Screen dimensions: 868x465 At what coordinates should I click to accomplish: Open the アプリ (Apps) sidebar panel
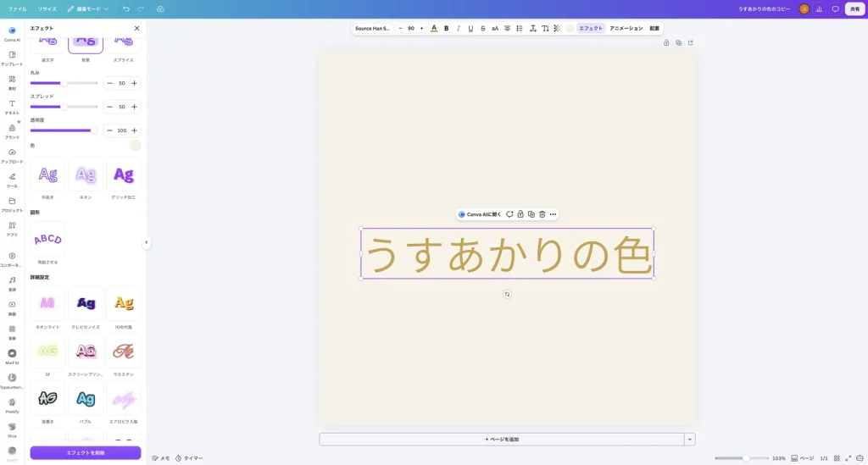pos(12,229)
